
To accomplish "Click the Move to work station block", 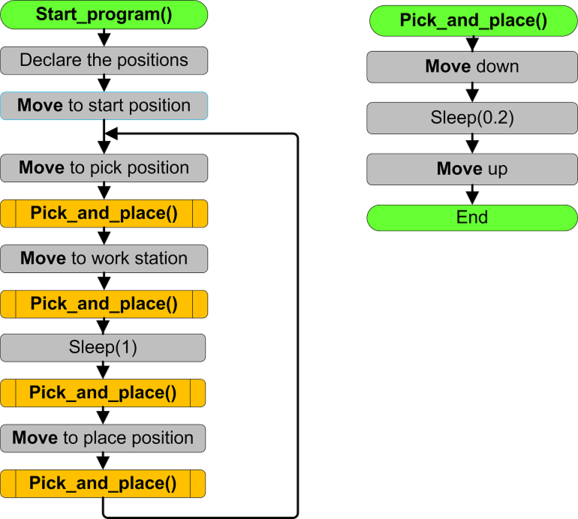I will coord(104,259).
